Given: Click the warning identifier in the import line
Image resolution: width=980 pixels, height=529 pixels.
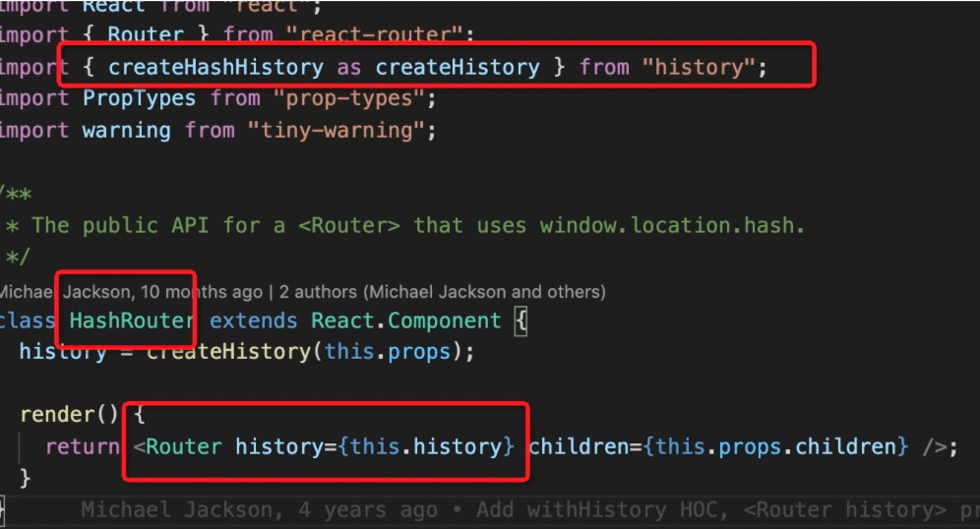Looking at the screenshot, I should (126, 130).
